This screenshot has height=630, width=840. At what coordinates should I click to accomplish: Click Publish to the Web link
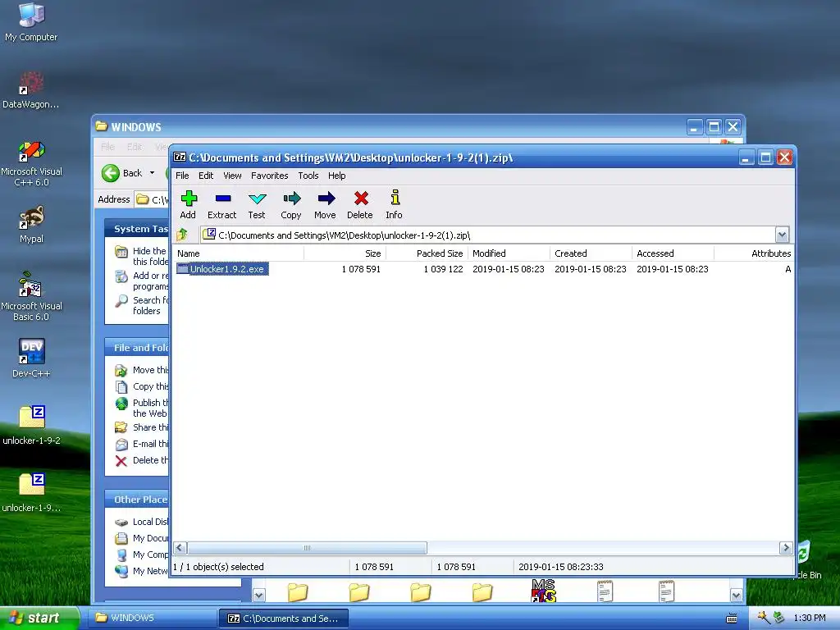[151, 408]
